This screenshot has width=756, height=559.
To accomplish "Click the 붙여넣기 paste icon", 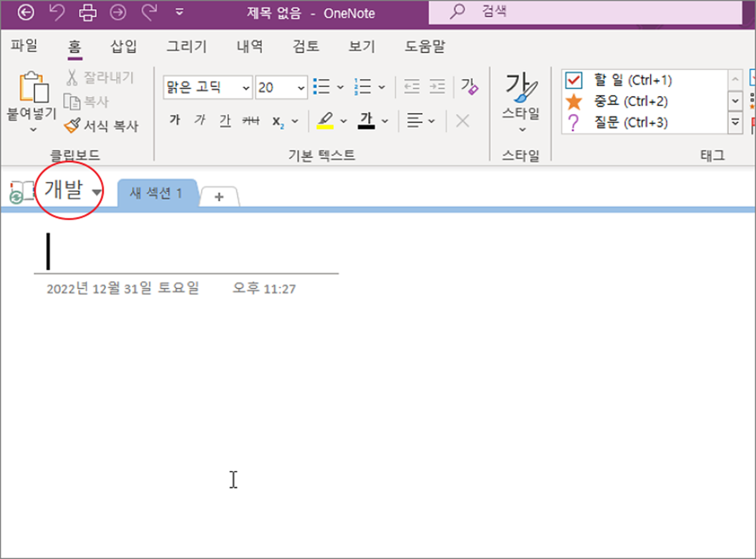I will click(33, 88).
